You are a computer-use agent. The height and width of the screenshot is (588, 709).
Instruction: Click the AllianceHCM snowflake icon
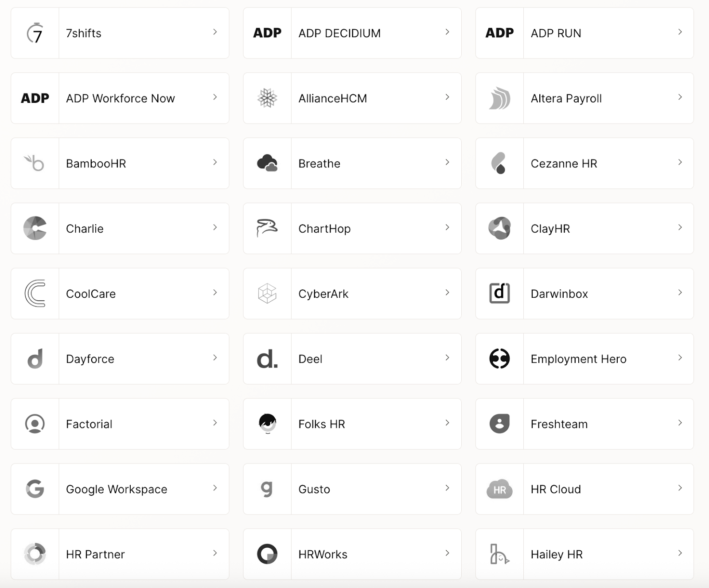[x=267, y=98]
